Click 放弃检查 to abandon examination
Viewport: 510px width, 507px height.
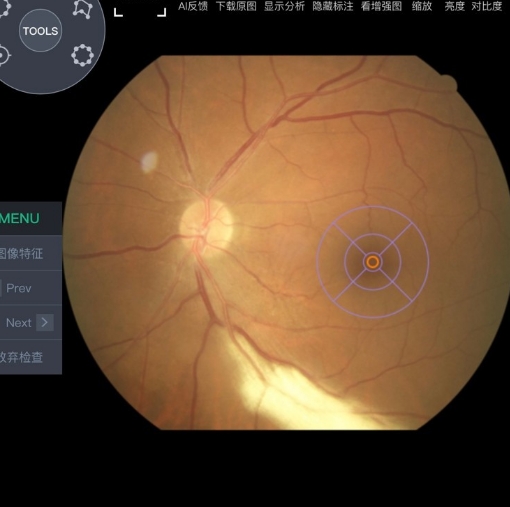(31, 357)
